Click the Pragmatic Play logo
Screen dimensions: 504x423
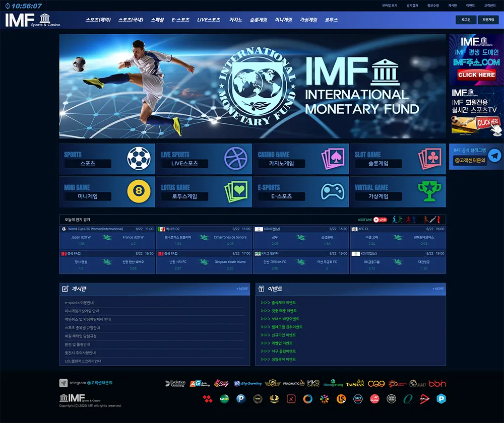tap(293, 384)
